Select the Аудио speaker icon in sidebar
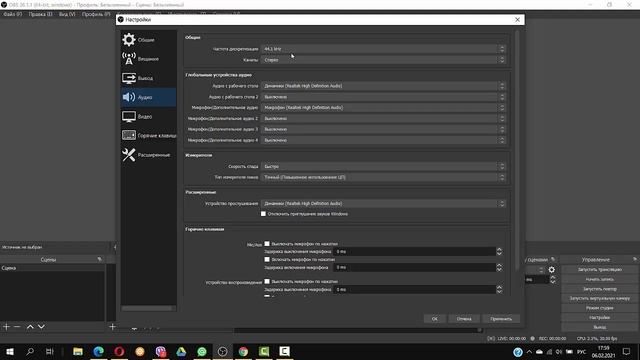The image size is (640, 360). pos(129,97)
